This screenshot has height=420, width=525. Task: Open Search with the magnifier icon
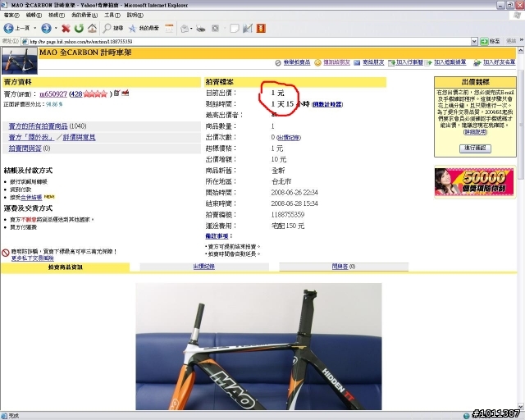pyautogui.click(x=107, y=29)
